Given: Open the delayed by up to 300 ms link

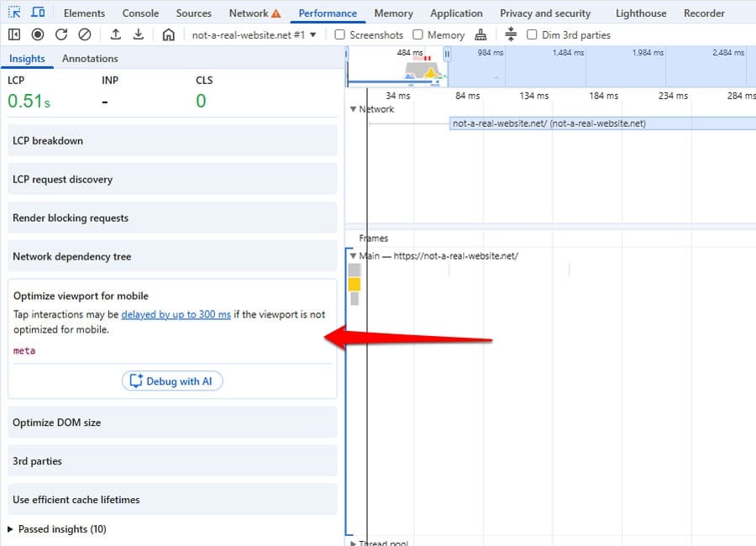Looking at the screenshot, I should click(x=175, y=314).
